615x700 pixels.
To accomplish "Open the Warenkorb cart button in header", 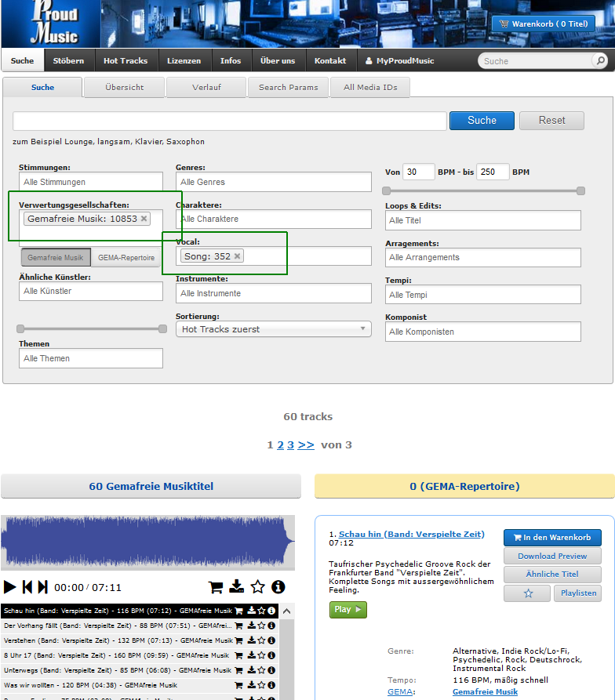I will click(543, 24).
